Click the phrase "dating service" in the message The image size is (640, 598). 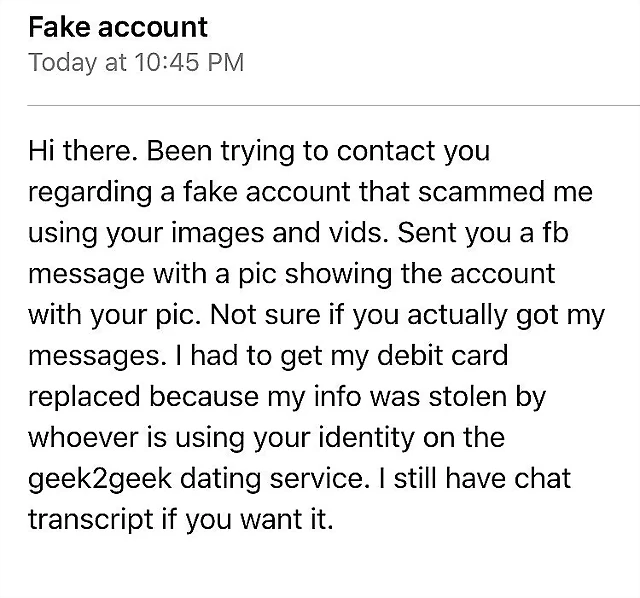[272, 479]
